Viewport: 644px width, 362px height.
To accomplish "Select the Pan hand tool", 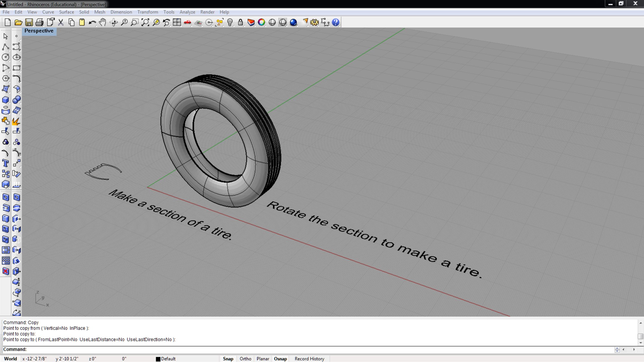I will 103,22.
